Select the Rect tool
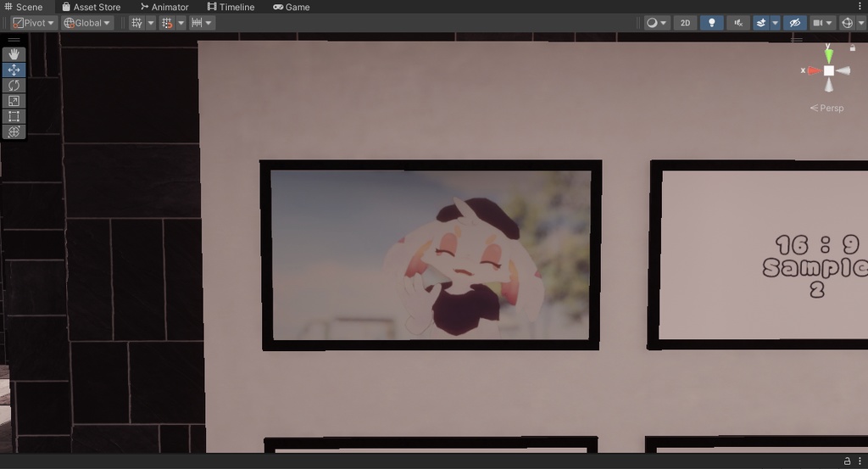This screenshot has width=868, height=469. (14, 116)
